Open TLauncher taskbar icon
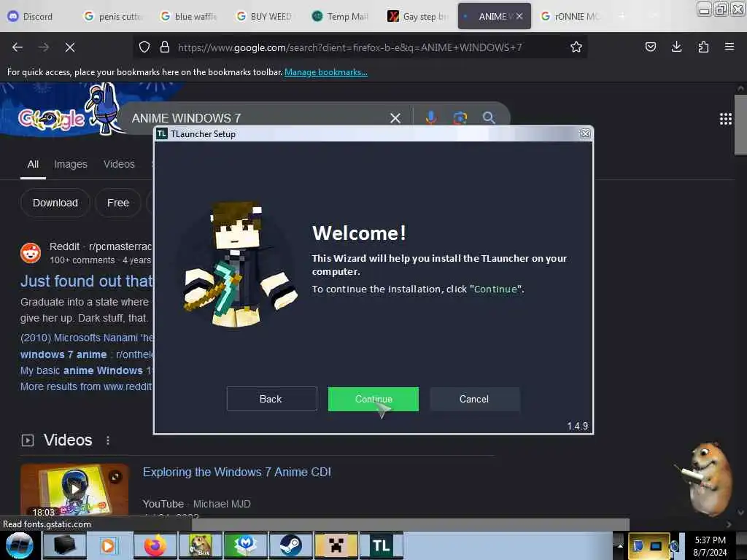Viewport: 747px width, 560px height. 381,545
